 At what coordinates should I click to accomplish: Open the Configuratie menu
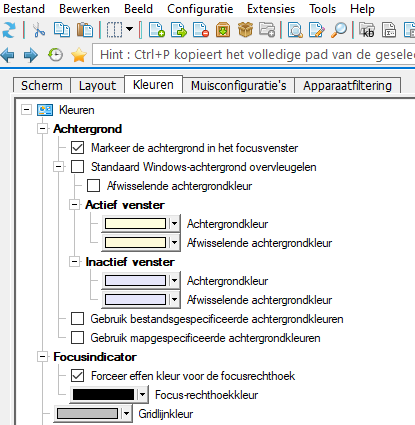click(200, 9)
